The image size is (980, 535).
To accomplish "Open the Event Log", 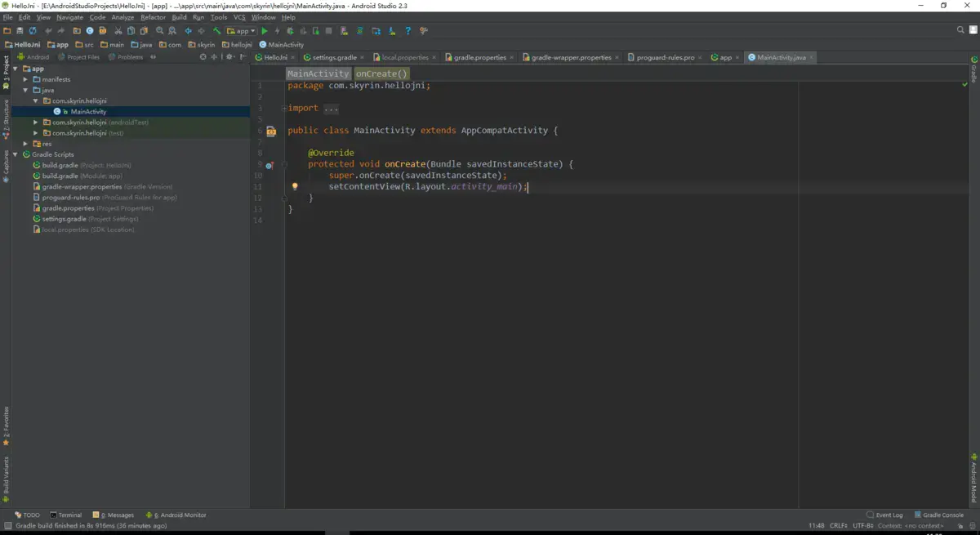I will (884, 515).
